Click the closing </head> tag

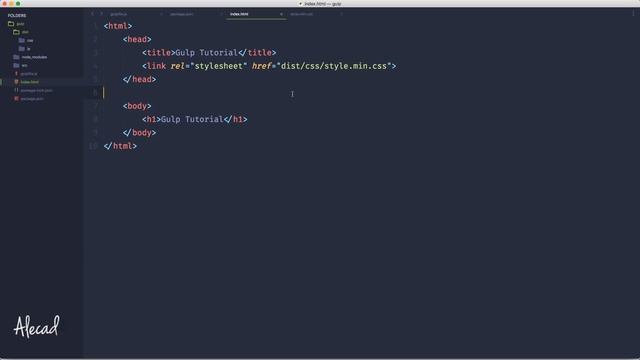click(140, 79)
